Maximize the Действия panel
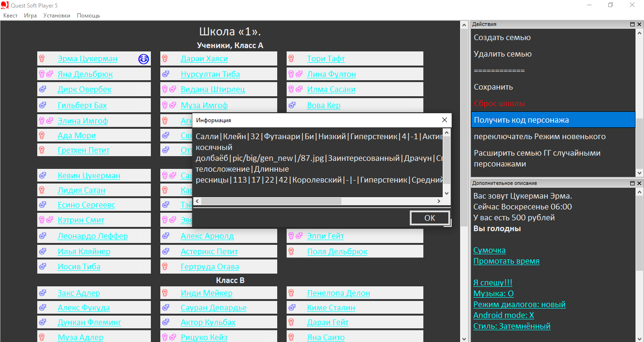This screenshot has height=342, width=644. click(633, 24)
